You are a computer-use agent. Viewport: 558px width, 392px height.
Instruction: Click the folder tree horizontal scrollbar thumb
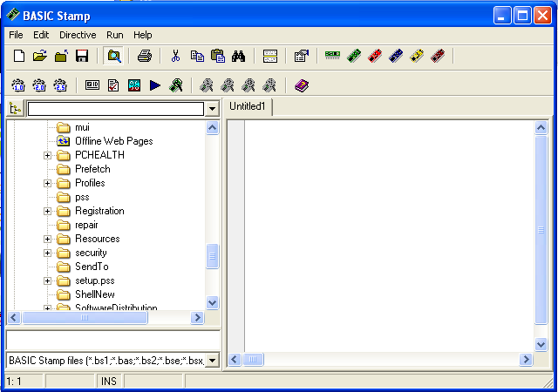click(x=85, y=318)
